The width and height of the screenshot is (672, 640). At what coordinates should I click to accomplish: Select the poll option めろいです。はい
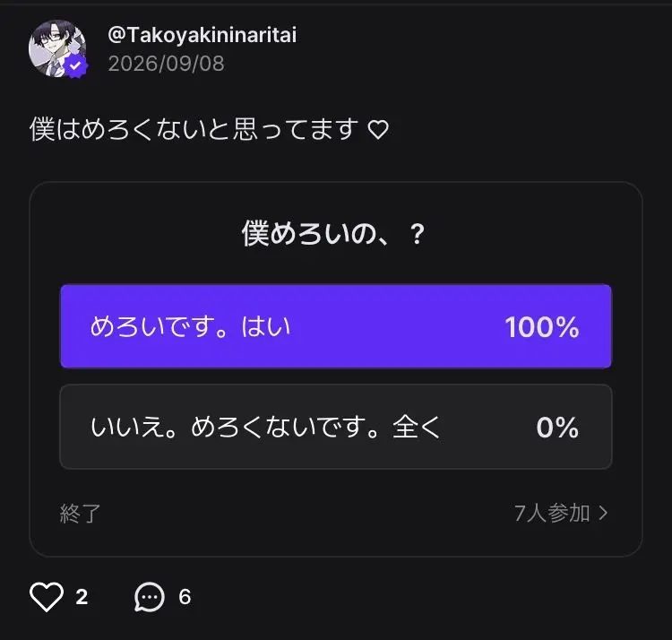[x=336, y=326]
